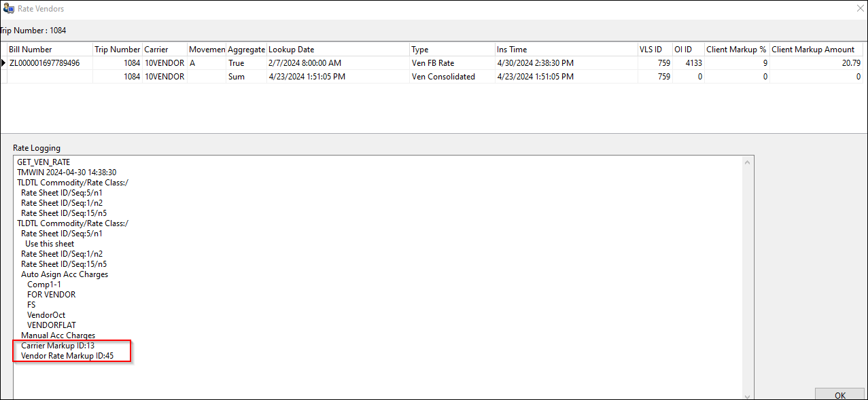Click the OI ID column header
The image size is (868, 400).
click(688, 50)
